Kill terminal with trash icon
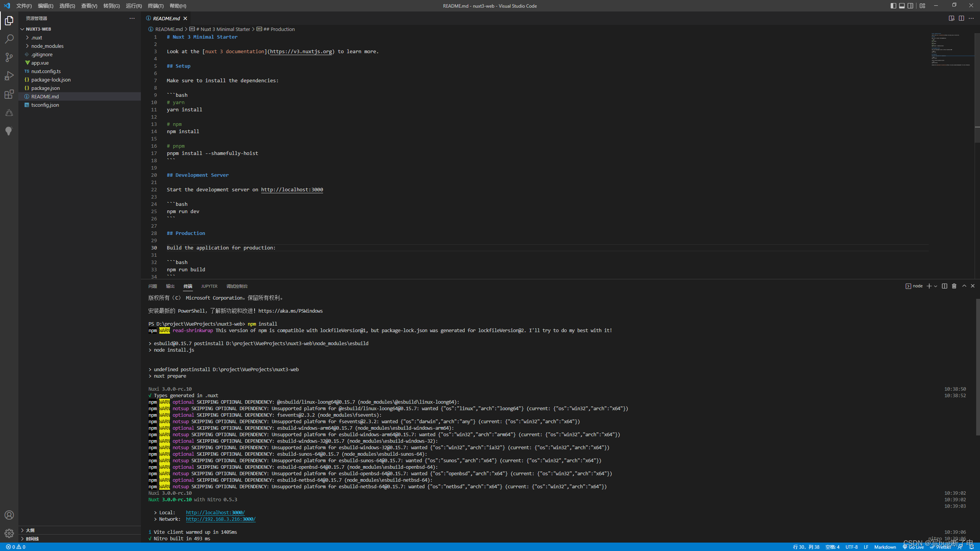The height and width of the screenshot is (551, 980). (954, 286)
